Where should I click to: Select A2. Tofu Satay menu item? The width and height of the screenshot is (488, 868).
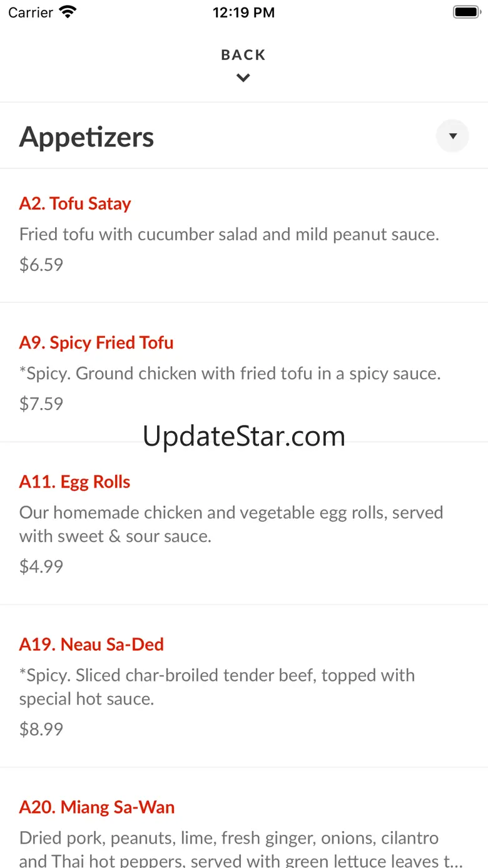click(x=75, y=203)
